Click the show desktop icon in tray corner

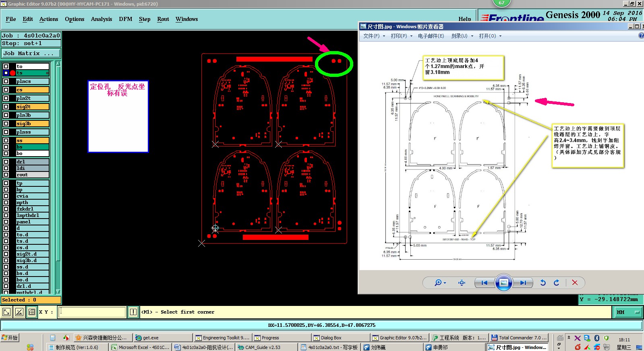point(639,347)
